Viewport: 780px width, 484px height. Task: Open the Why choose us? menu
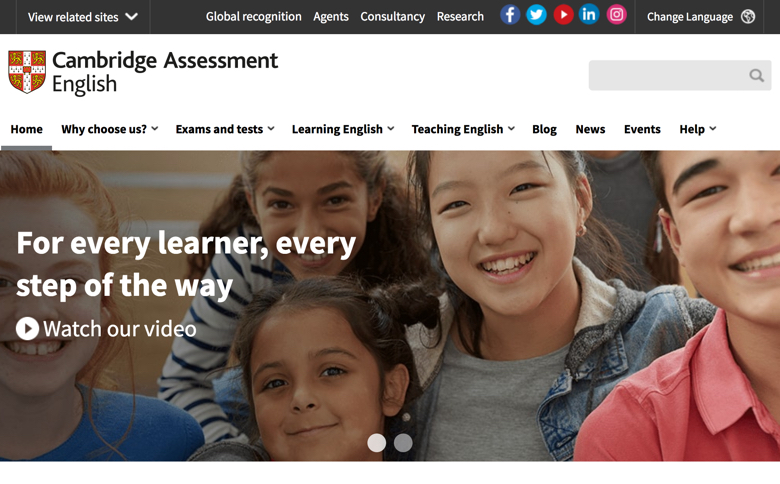109,129
